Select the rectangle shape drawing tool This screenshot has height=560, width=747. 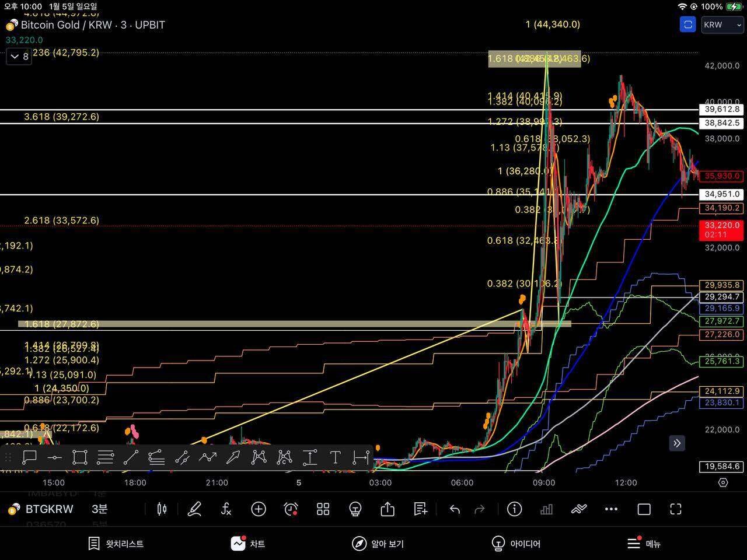click(80, 458)
